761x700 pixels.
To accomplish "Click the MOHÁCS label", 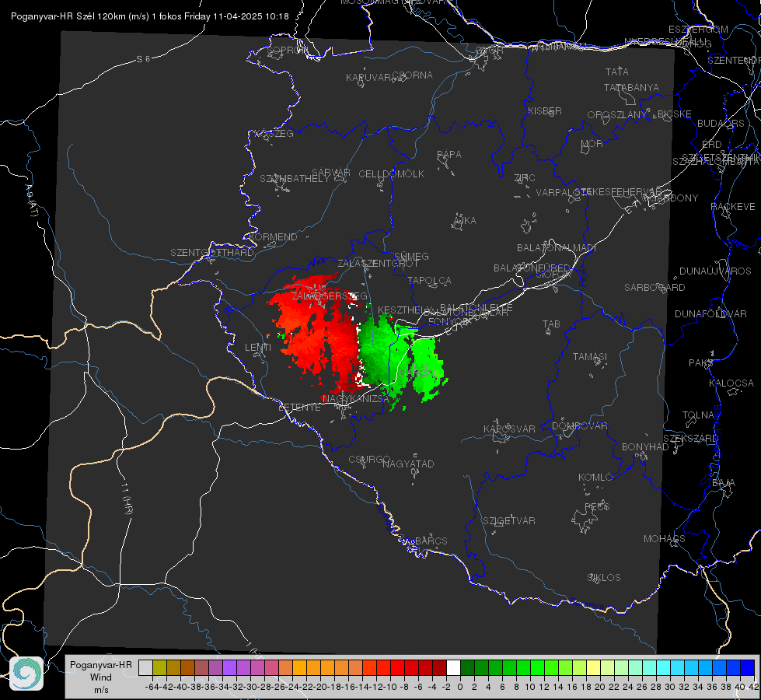I will coord(665,539).
